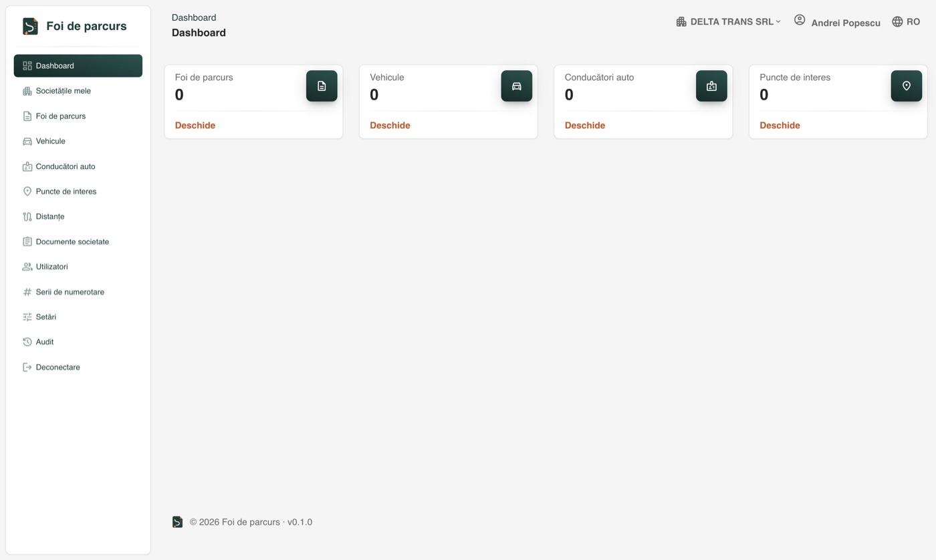Click the Serii de numerotare hash icon
This screenshot has height=560, width=936.
click(x=27, y=292)
